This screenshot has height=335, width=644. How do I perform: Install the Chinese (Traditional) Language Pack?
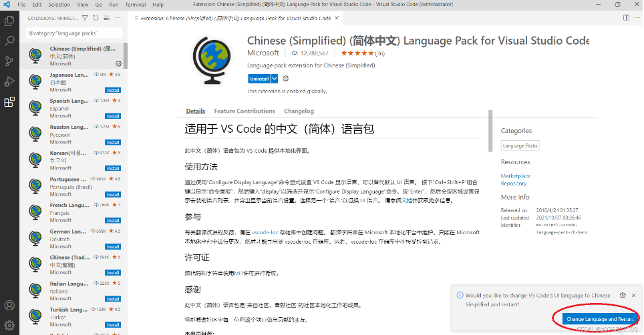[113, 273]
